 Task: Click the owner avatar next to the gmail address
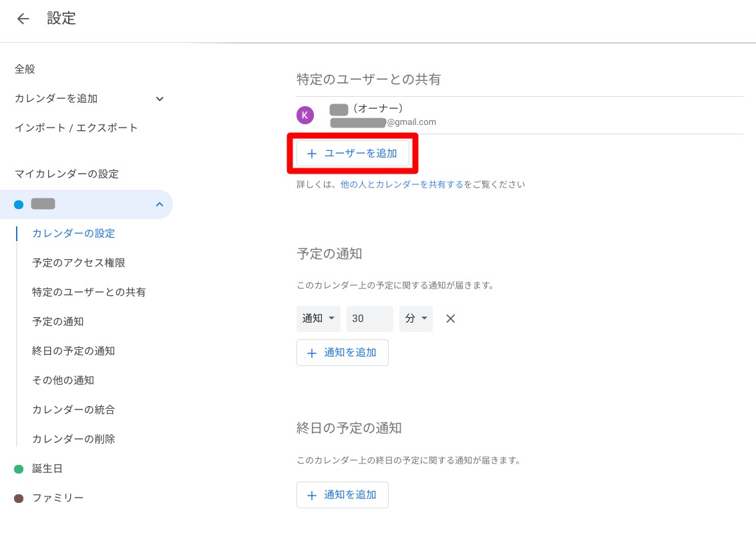[x=305, y=115]
